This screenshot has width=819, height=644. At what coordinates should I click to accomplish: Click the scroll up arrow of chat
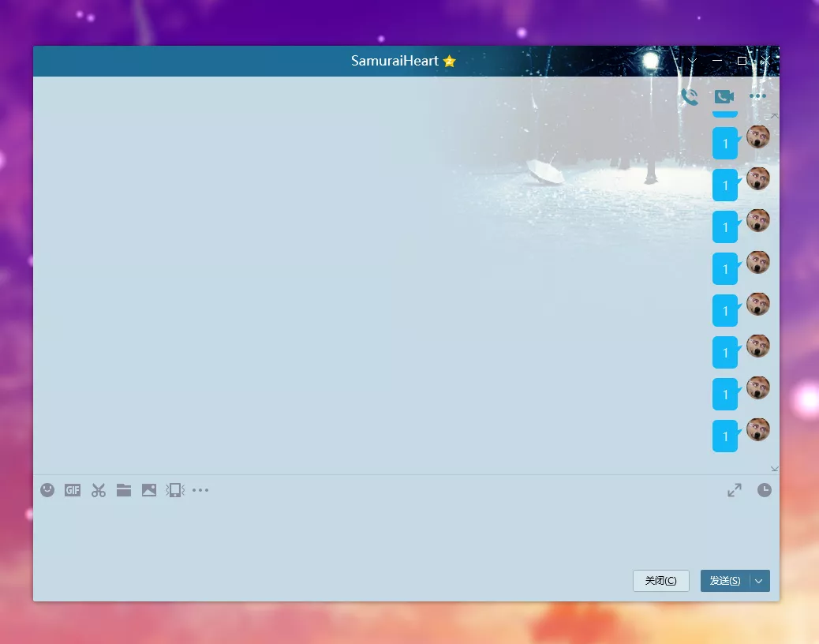tap(775, 115)
